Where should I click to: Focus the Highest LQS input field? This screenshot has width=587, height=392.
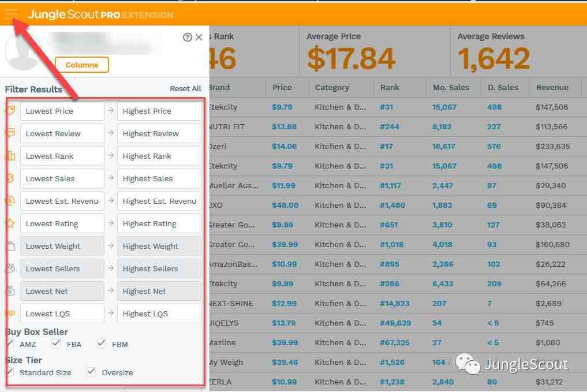159,313
